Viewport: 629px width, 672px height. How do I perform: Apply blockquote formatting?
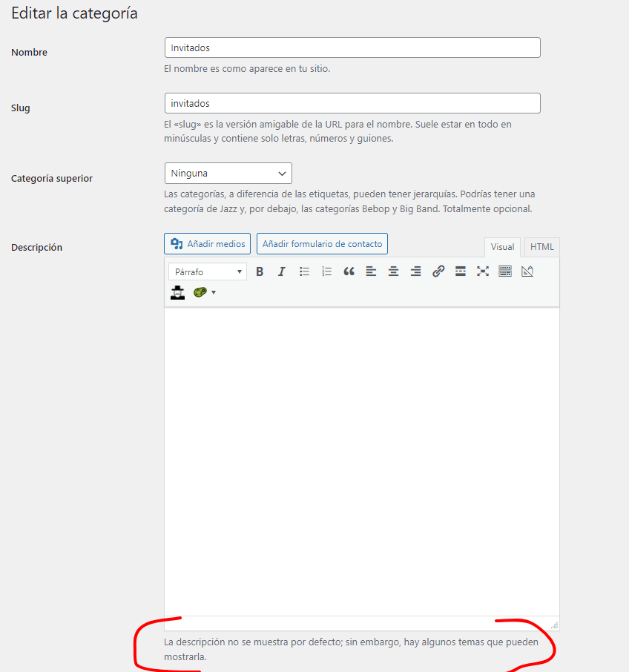[x=349, y=271]
